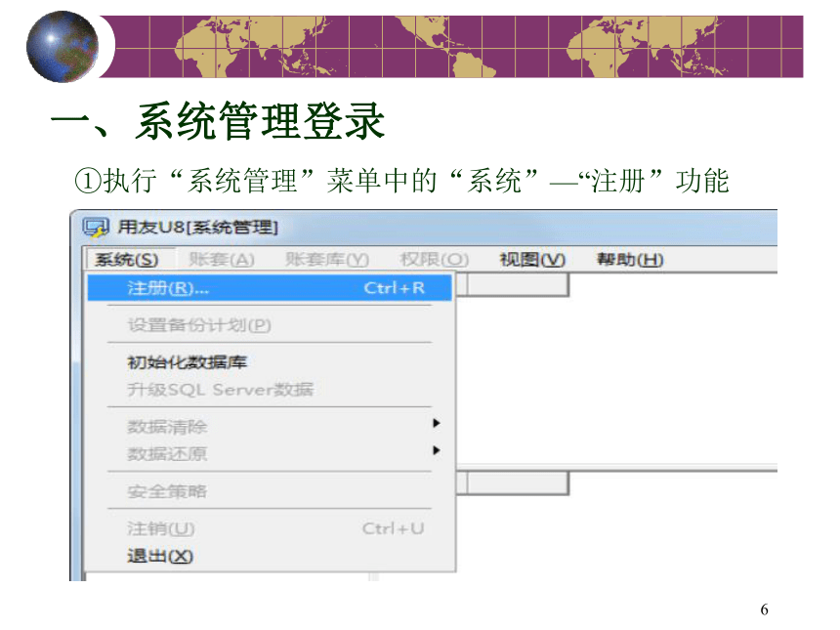The image size is (840, 630).
Task: Open the 账套(A) menu
Action: pos(222,260)
